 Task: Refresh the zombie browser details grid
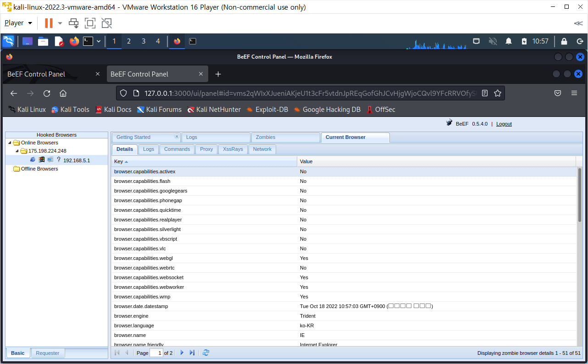tap(206, 353)
